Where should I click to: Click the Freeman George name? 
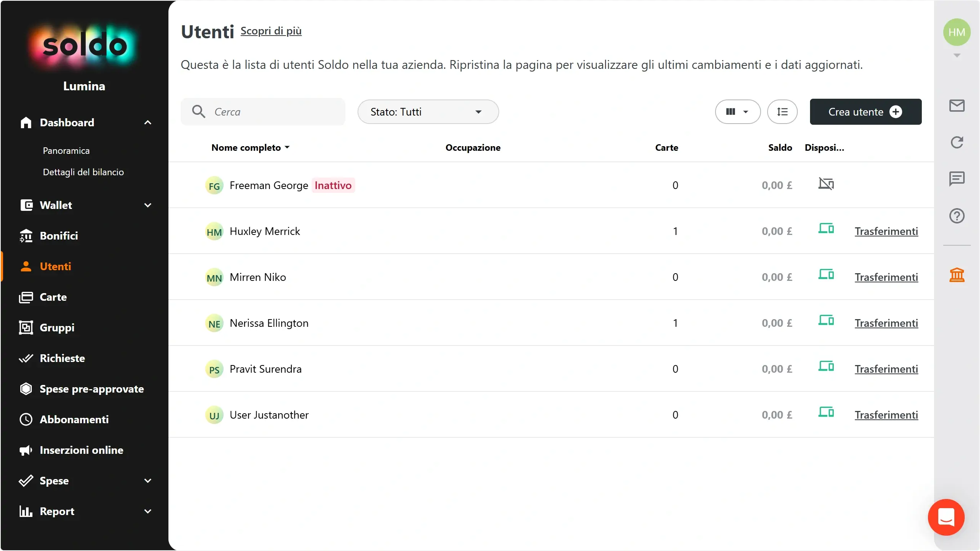(x=269, y=185)
